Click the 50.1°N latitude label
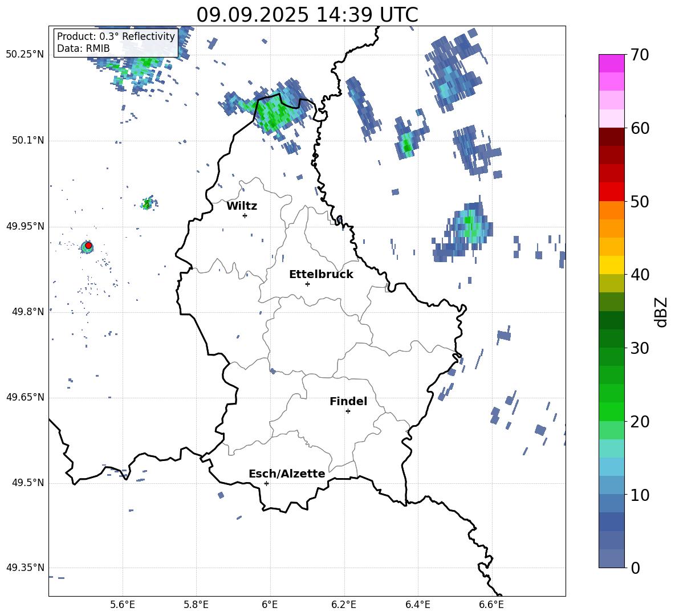 pos(28,140)
